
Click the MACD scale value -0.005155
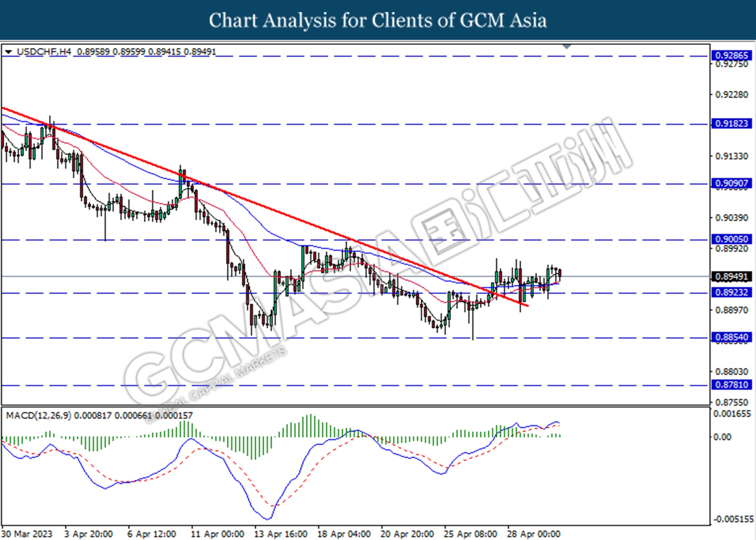click(733, 519)
